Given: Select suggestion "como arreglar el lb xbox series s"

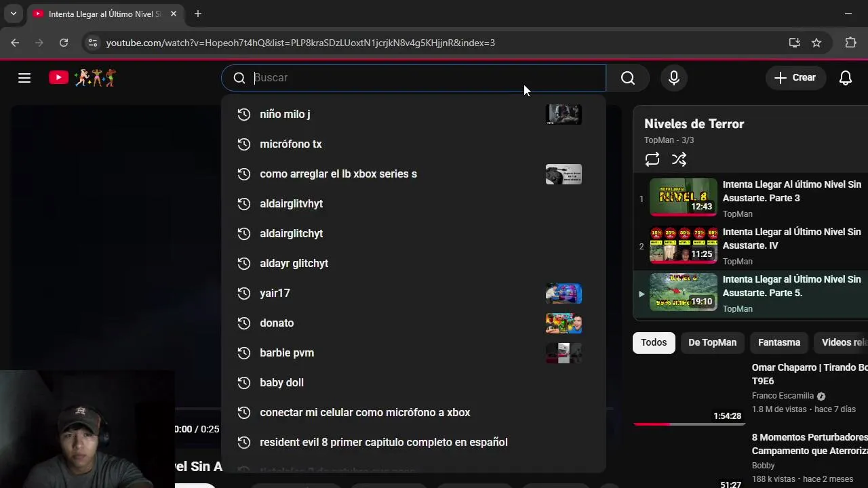Looking at the screenshot, I should pyautogui.click(x=413, y=174).
